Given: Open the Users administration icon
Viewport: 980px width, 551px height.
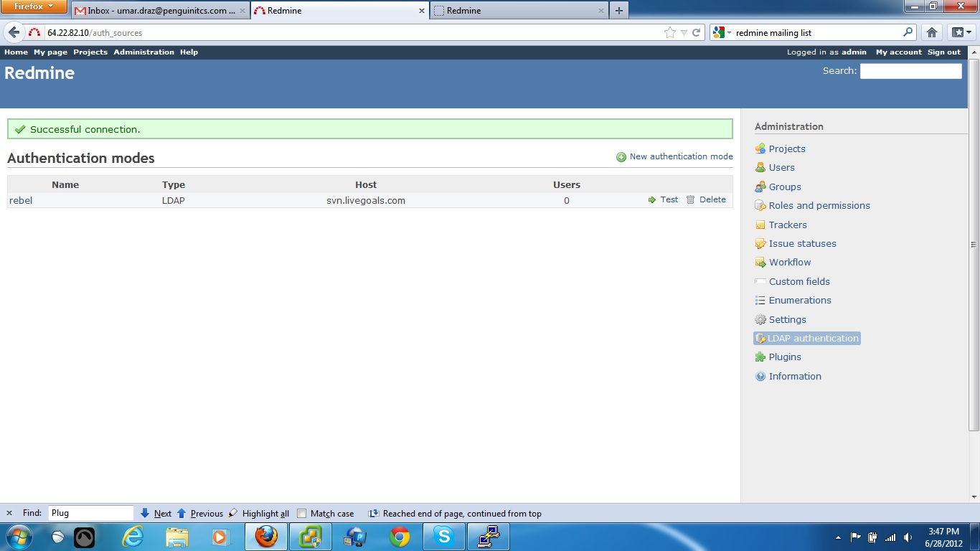Looking at the screenshot, I should [x=760, y=167].
